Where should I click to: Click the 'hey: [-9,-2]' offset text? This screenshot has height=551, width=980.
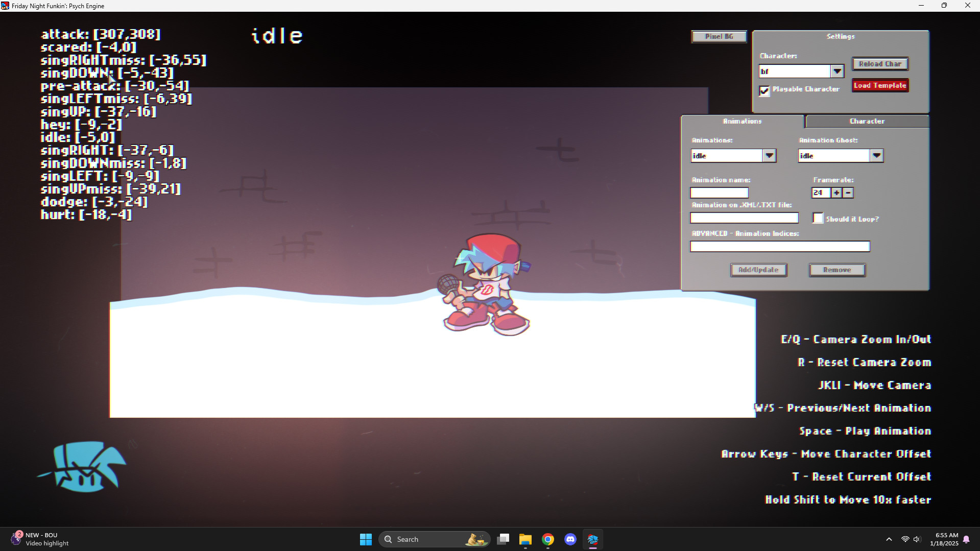(x=82, y=125)
